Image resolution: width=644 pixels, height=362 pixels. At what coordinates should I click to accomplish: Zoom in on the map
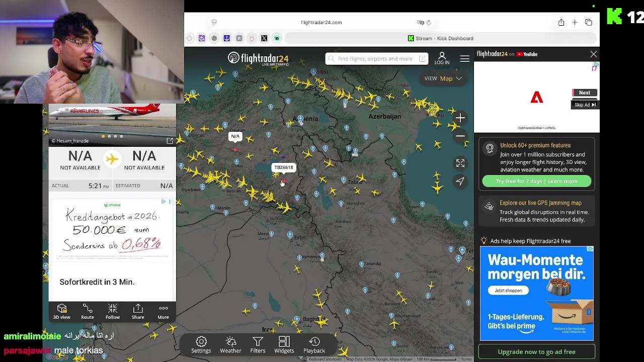(460, 118)
